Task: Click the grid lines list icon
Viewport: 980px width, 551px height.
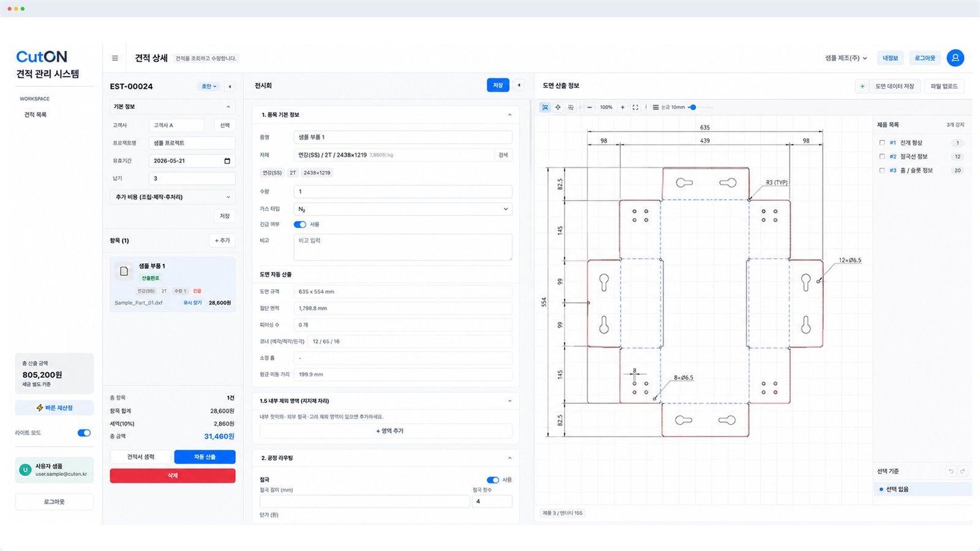Action: (655, 107)
